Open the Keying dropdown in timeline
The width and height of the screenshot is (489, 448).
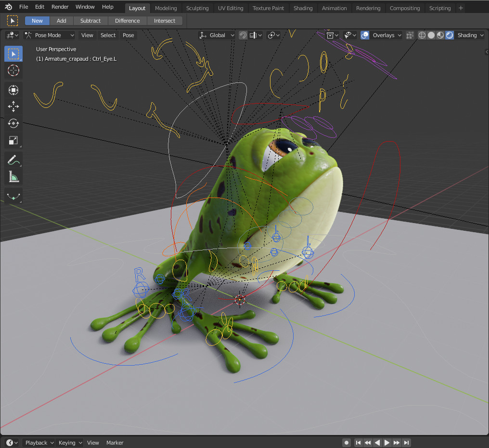tap(70, 443)
